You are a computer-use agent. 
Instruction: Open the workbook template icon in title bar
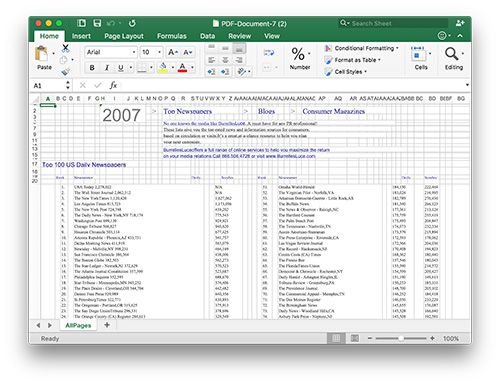81,23
